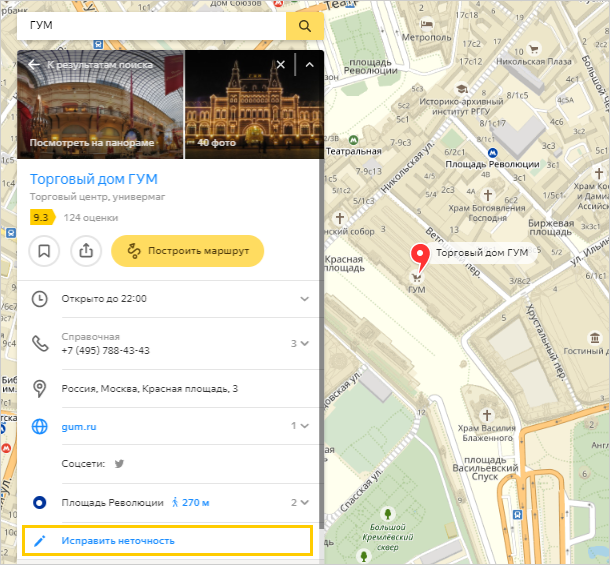Collapse the place card with chevron
Screen dimensions: 610x565
309,65
